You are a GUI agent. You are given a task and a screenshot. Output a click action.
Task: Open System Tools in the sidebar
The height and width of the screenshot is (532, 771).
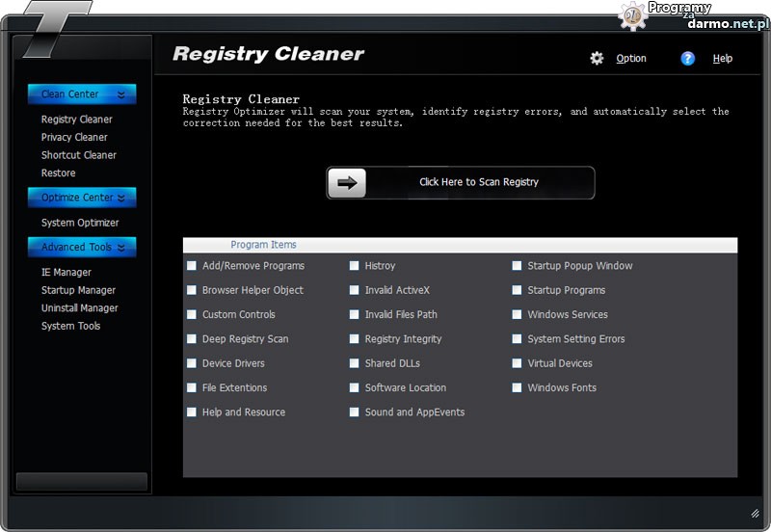pos(70,326)
